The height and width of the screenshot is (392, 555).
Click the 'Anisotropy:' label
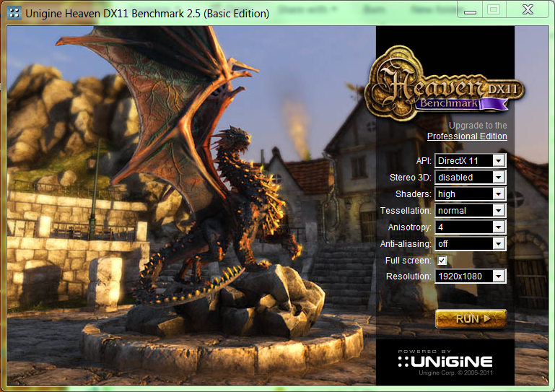pos(409,227)
